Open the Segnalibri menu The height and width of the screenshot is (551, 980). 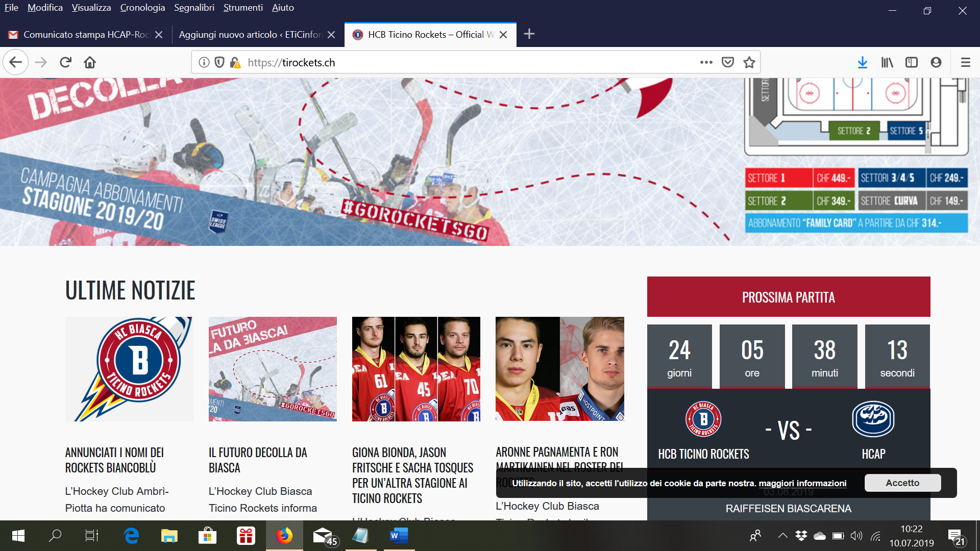(194, 8)
